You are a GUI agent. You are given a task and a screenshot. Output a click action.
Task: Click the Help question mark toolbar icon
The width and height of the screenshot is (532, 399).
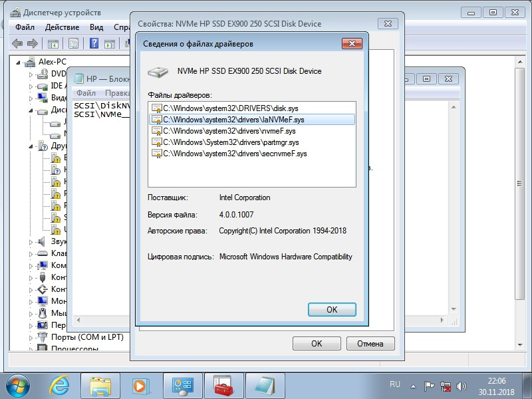coord(94,43)
